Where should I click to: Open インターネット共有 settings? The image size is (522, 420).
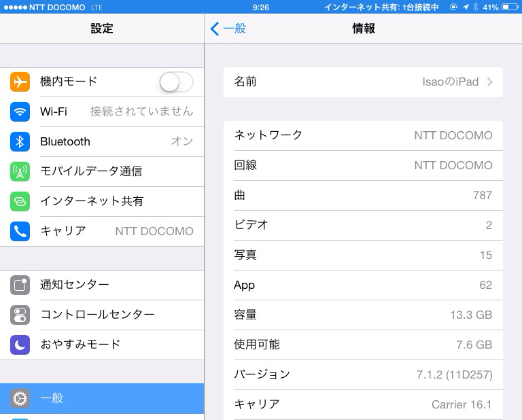pyautogui.click(x=102, y=202)
